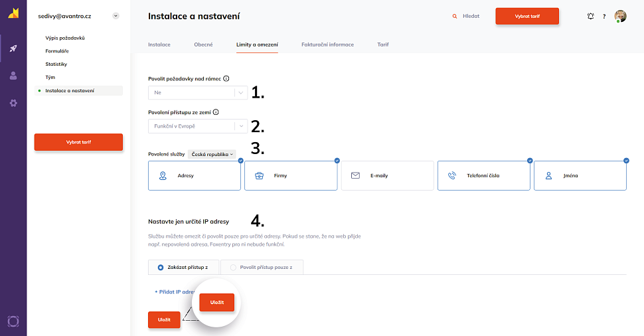Toggle the Adresy service card
The image size is (644, 336).
click(195, 176)
